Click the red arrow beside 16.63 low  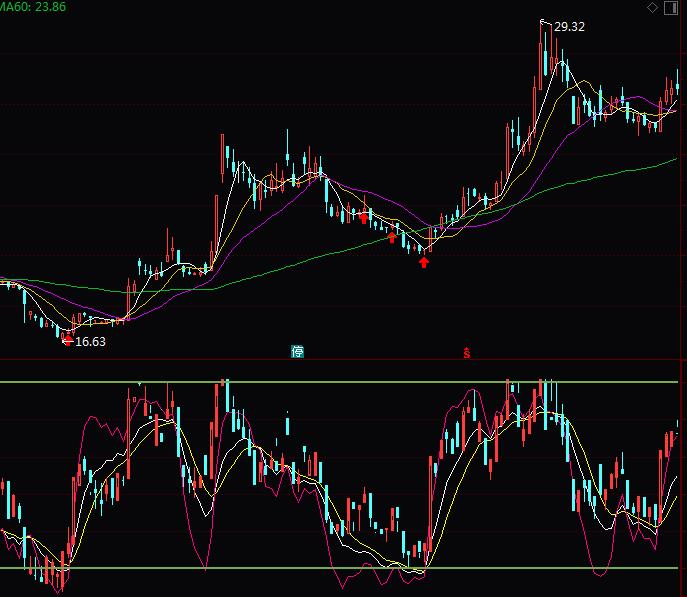(x=67, y=340)
